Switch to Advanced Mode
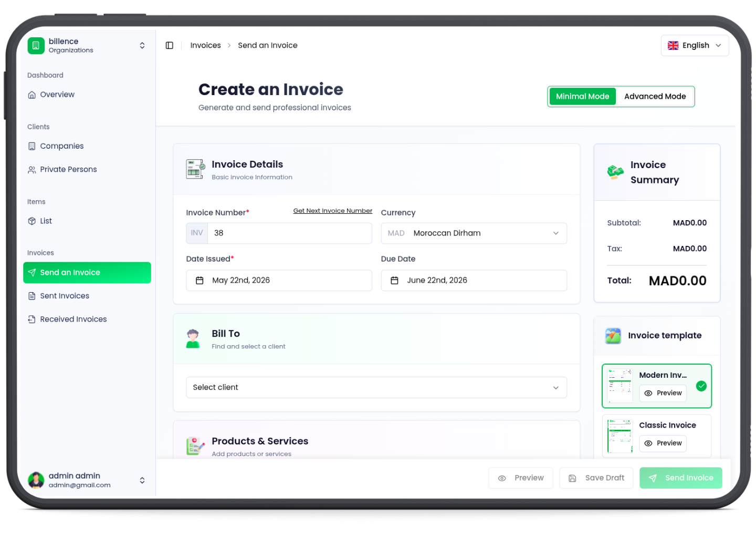Screen dimensions: 756x538 coord(655,97)
